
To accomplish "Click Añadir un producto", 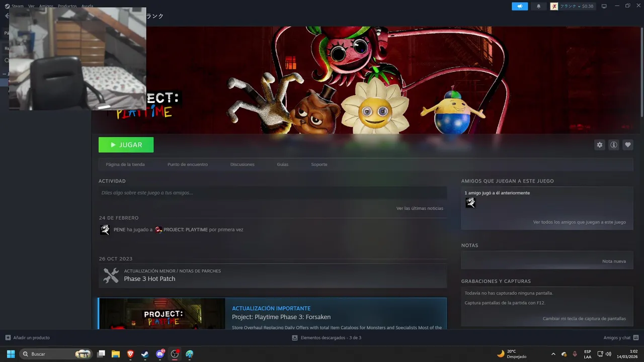I will [32, 338].
